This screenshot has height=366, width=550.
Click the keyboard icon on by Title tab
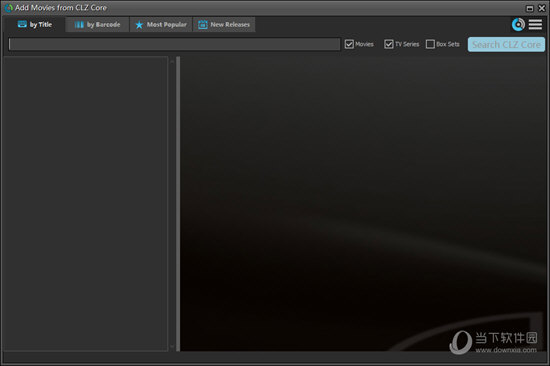(x=22, y=24)
